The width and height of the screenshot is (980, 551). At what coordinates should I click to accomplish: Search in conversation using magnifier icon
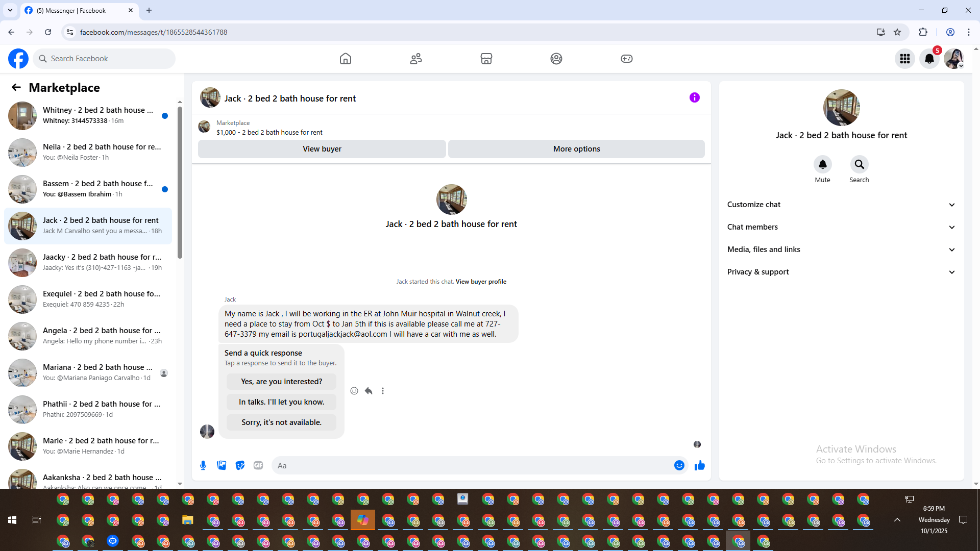(860, 164)
